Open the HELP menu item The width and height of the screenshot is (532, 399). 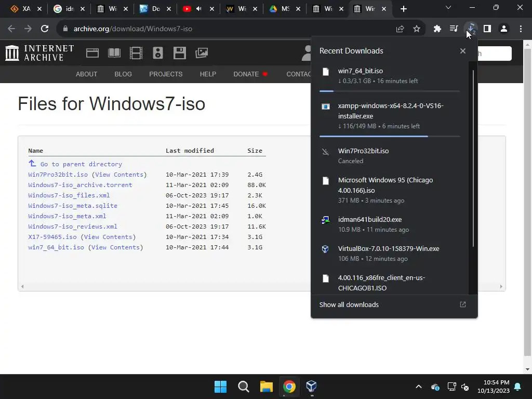pos(208,74)
